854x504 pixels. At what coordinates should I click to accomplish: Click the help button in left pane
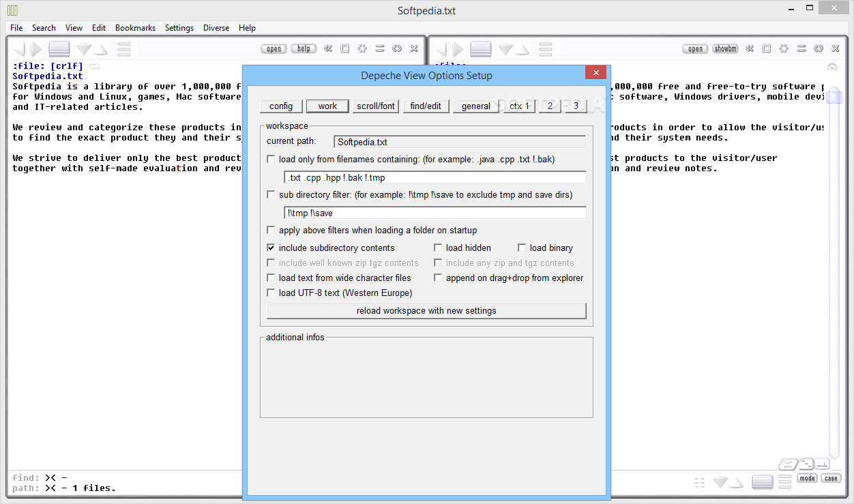[x=304, y=48]
